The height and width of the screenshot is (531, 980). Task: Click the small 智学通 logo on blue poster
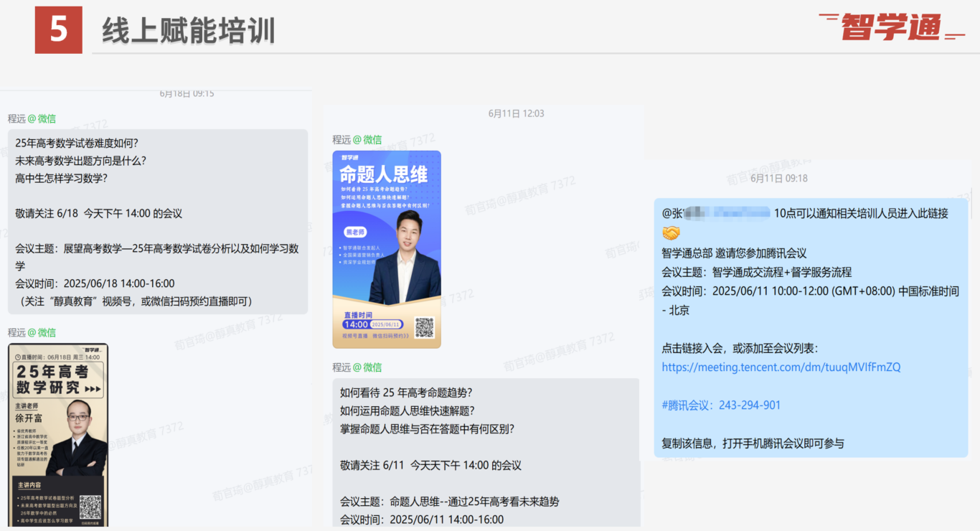point(349,158)
